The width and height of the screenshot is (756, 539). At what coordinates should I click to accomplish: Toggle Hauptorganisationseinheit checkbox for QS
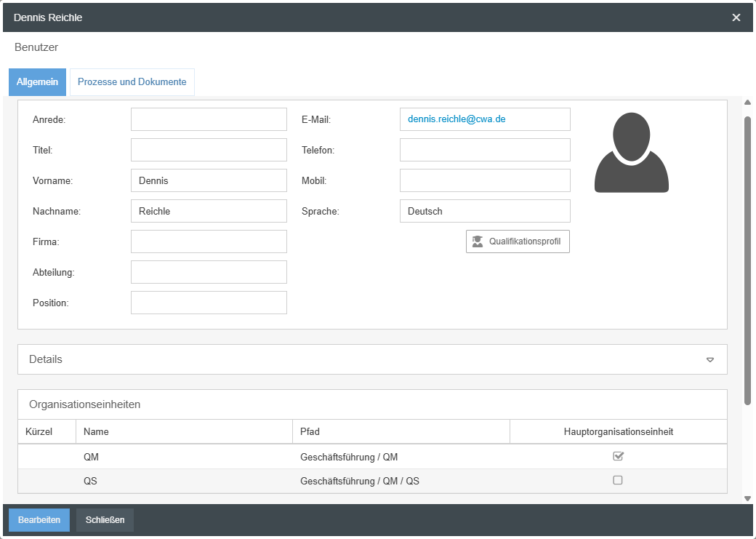coord(618,480)
